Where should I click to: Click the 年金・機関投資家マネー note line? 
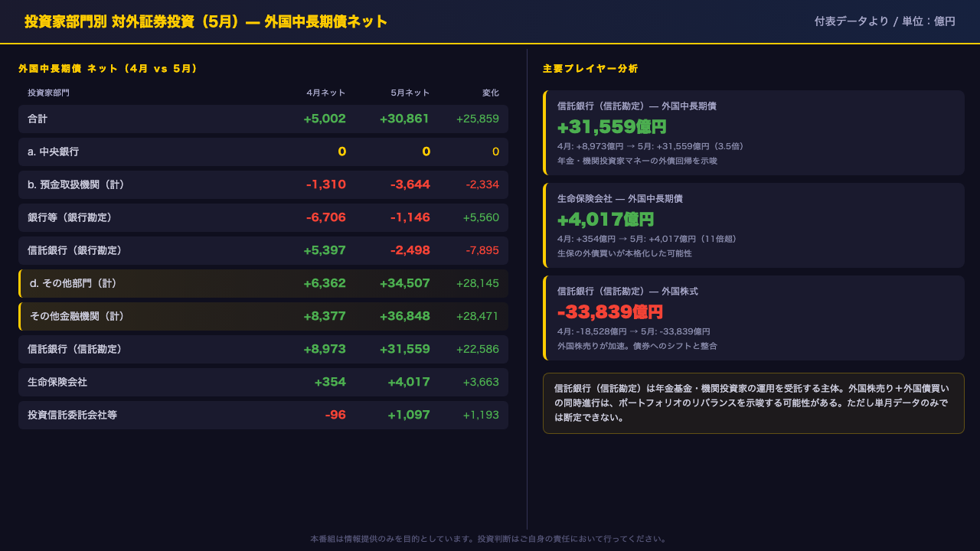tap(637, 161)
